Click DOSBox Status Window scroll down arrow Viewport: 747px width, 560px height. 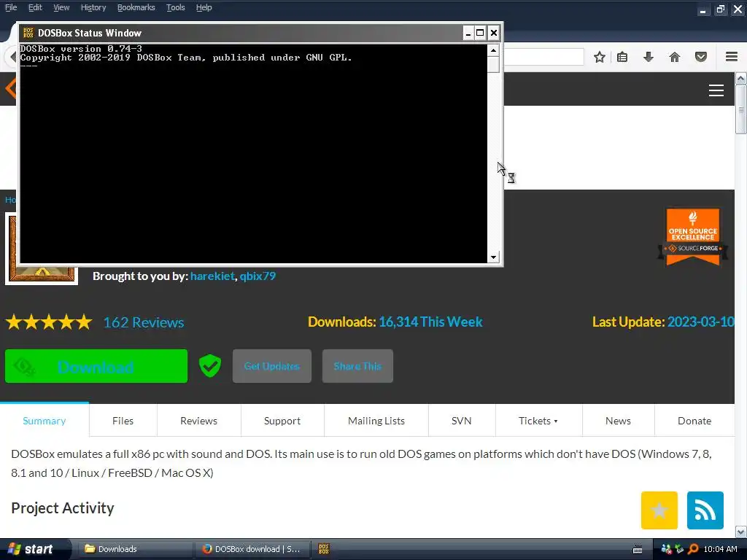494,257
